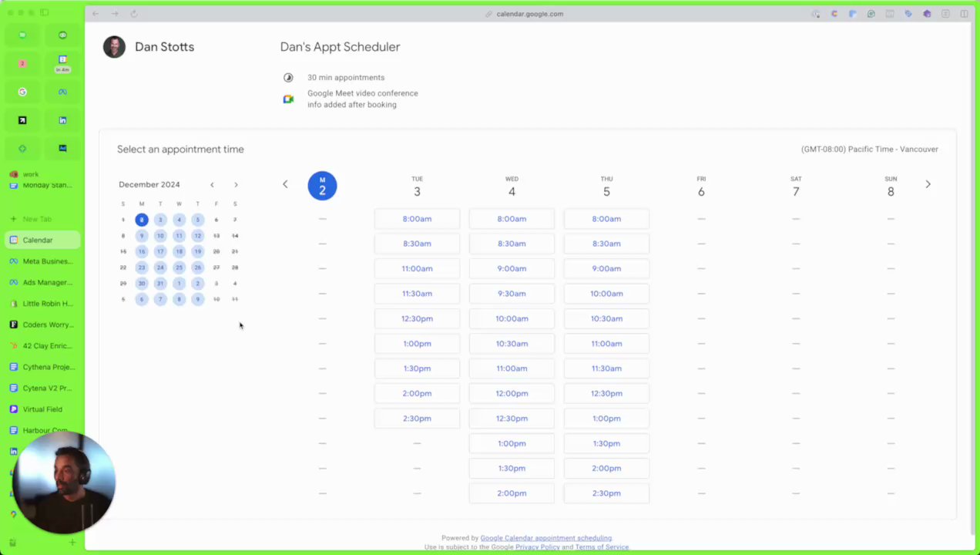980x555 pixels.
Task: Click the Google Meet icon
Action: point(288,99)
